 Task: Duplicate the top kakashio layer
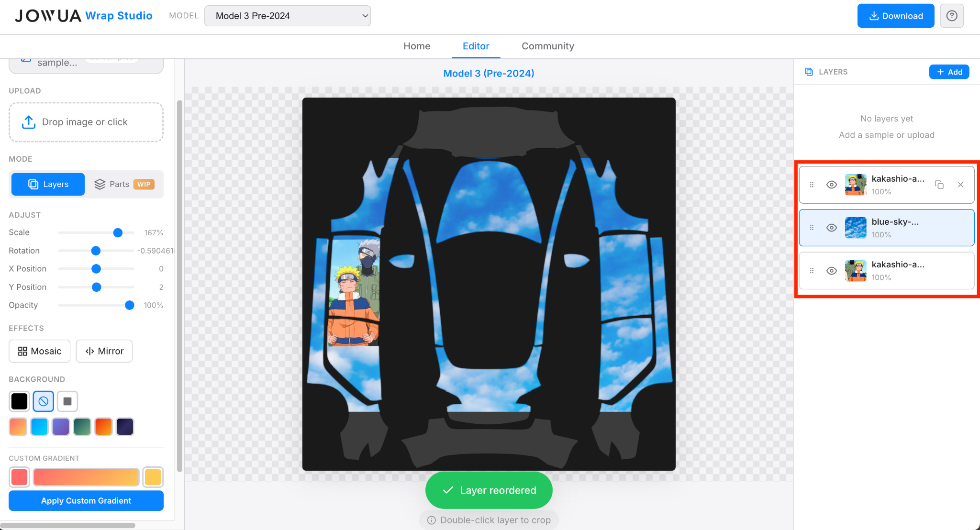coord(939,185)
